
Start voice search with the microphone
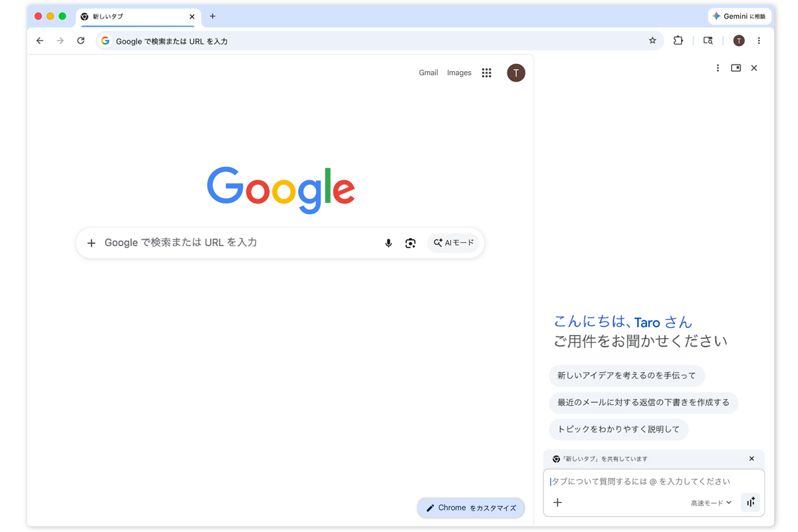tap(388, 243)
